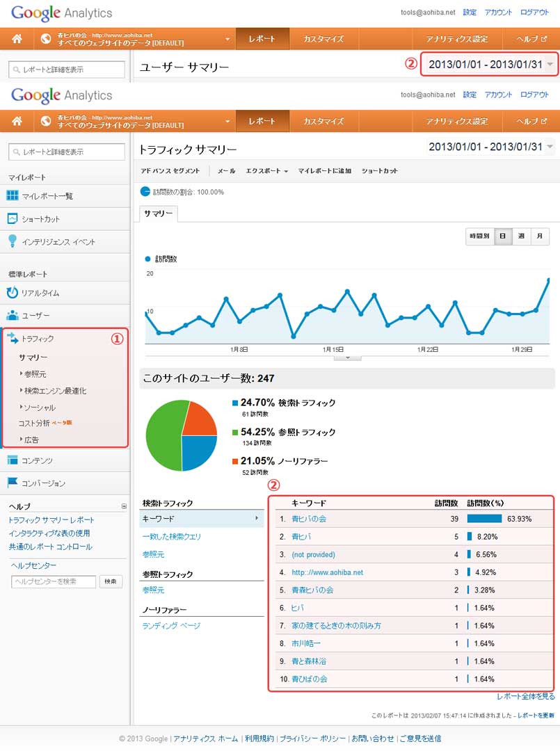Viewport: 560px width, 751px height.
Task: Select ランディング ページ under ノーリファラー
Action: click(x=171, y=626)
